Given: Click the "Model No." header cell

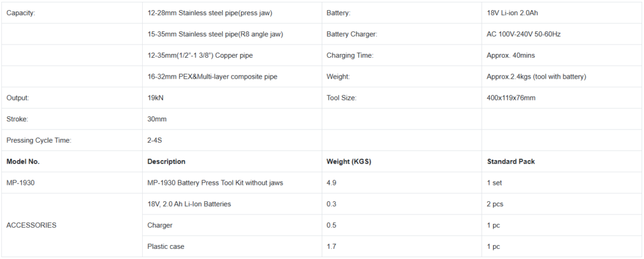Looking at the screenshot, I should tap(23, 162).
